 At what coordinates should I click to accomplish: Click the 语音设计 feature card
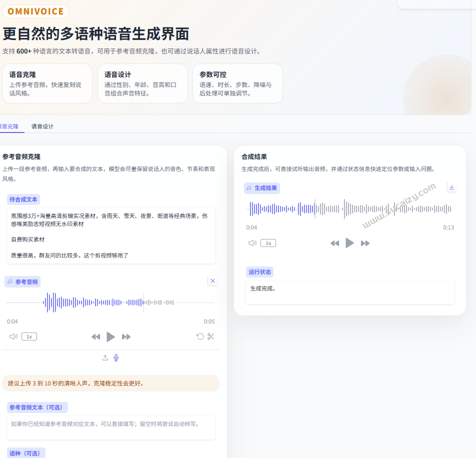[142, 83]
